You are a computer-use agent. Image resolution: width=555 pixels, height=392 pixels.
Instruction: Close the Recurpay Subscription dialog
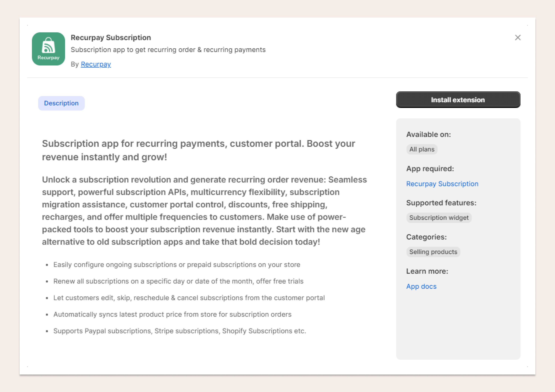[518, 38]
